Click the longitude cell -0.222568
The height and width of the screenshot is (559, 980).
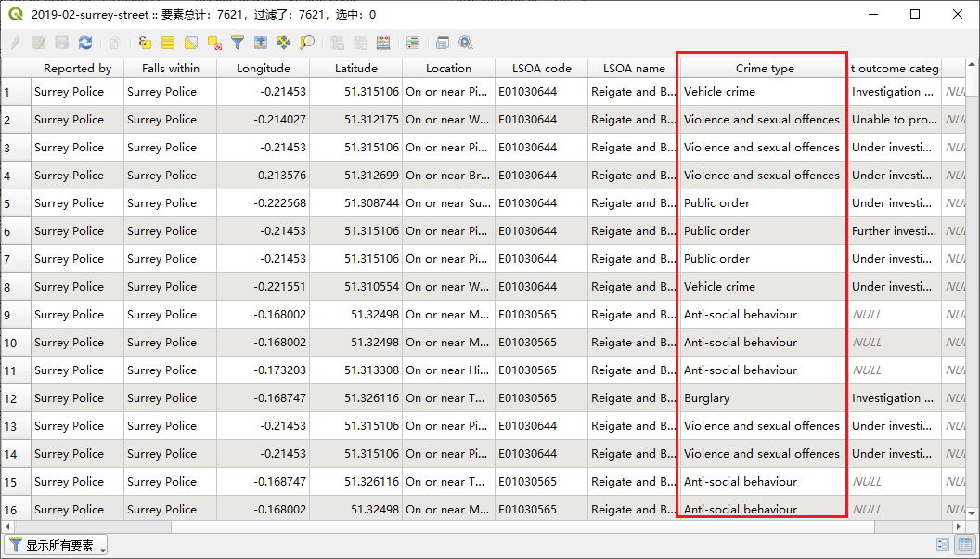[x=264, y=203]
